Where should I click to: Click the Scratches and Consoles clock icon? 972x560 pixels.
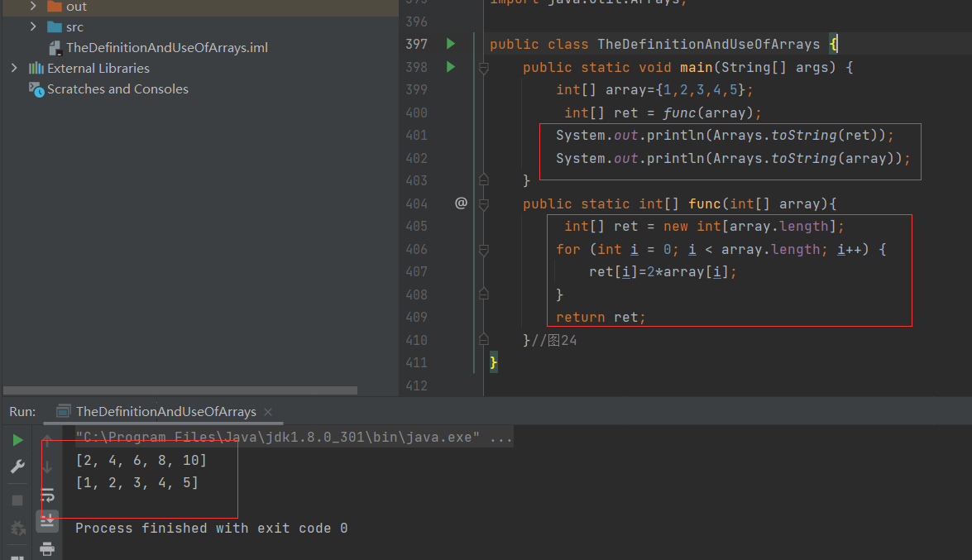pyautogui.click(x=36, y=89)
